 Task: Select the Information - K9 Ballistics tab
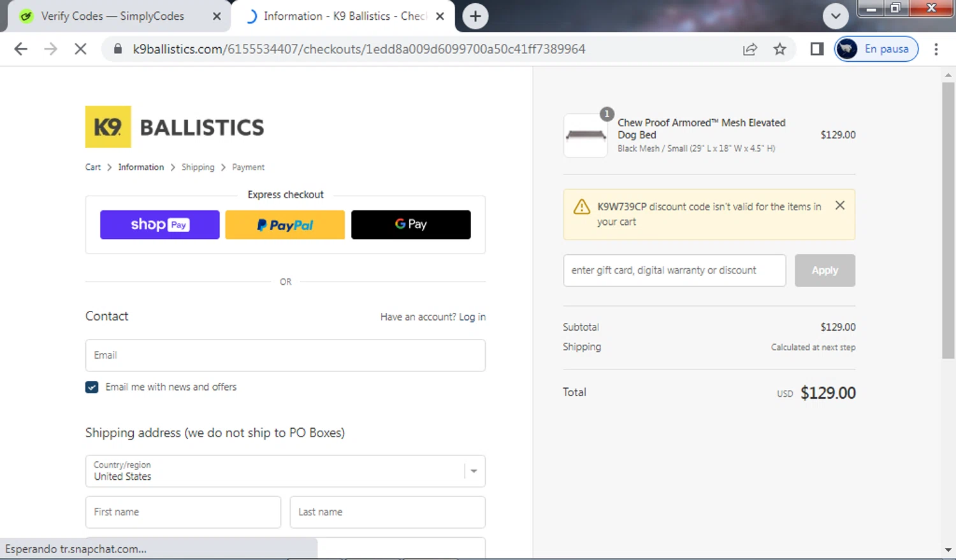click(x=344, y=17)
